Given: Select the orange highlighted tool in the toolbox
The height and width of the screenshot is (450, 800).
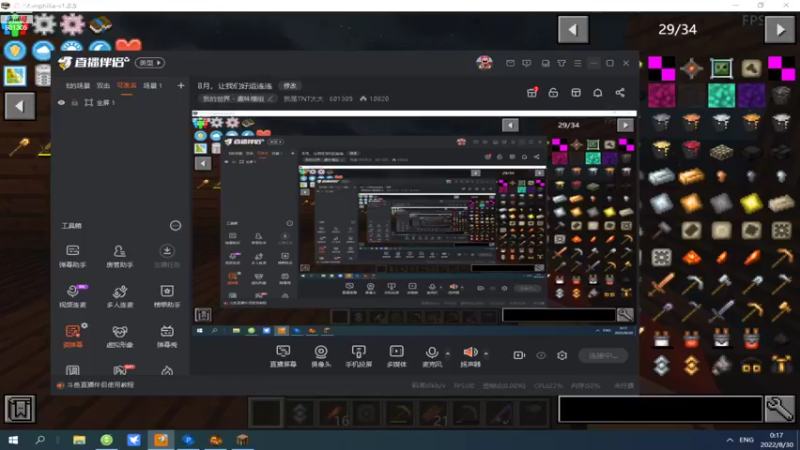Looking at the screenshot, I should (x=72, y=336).
